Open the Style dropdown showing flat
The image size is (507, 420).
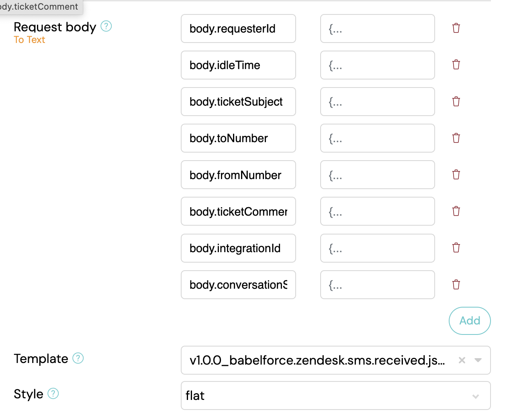click(335, 396)
